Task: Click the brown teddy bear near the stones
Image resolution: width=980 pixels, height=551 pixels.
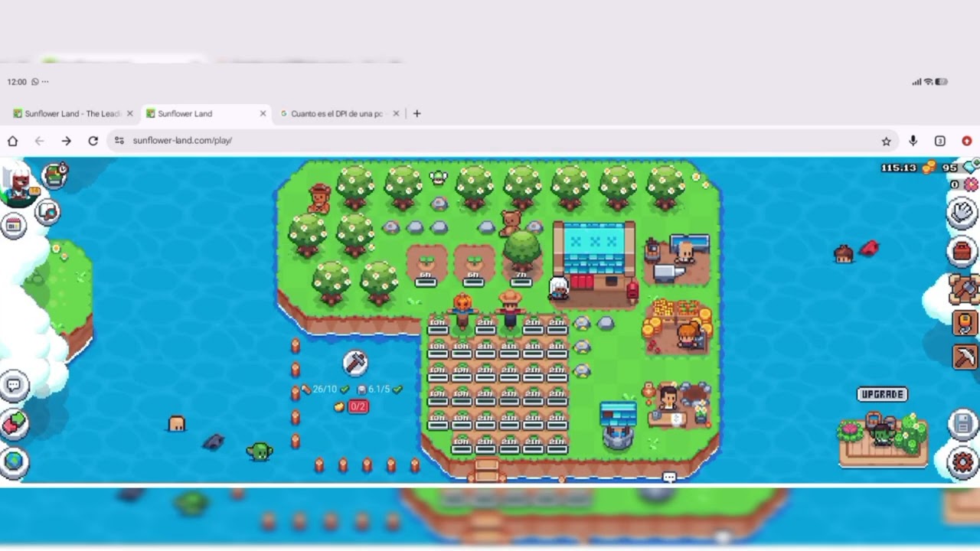Action: point(510,223)
